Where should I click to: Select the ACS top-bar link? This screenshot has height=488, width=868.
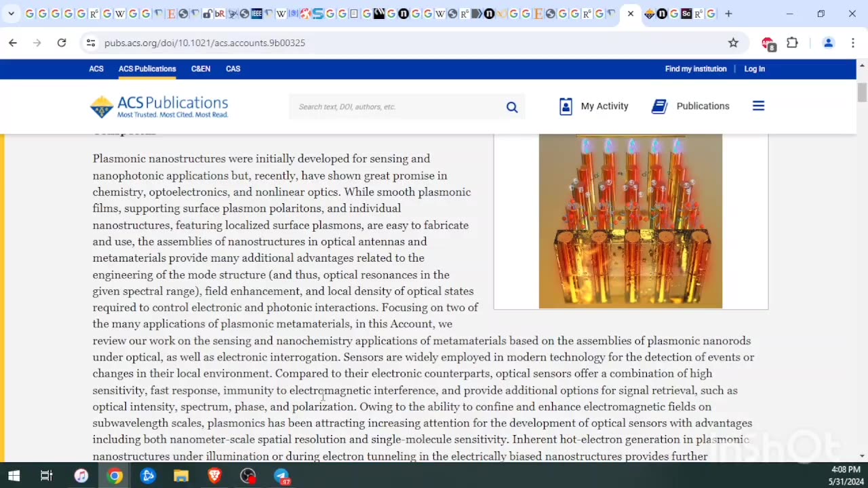[96, 69]
